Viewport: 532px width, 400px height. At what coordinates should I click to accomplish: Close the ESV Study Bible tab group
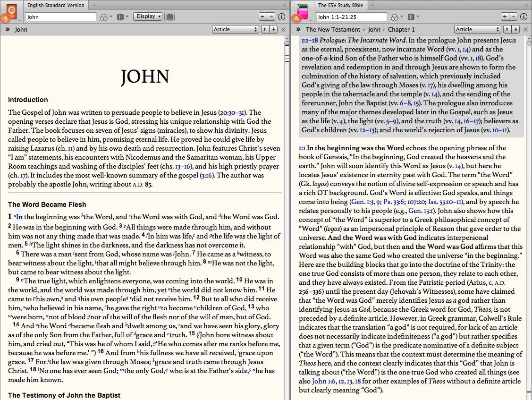pyautogui.click(x=527, y=5)
